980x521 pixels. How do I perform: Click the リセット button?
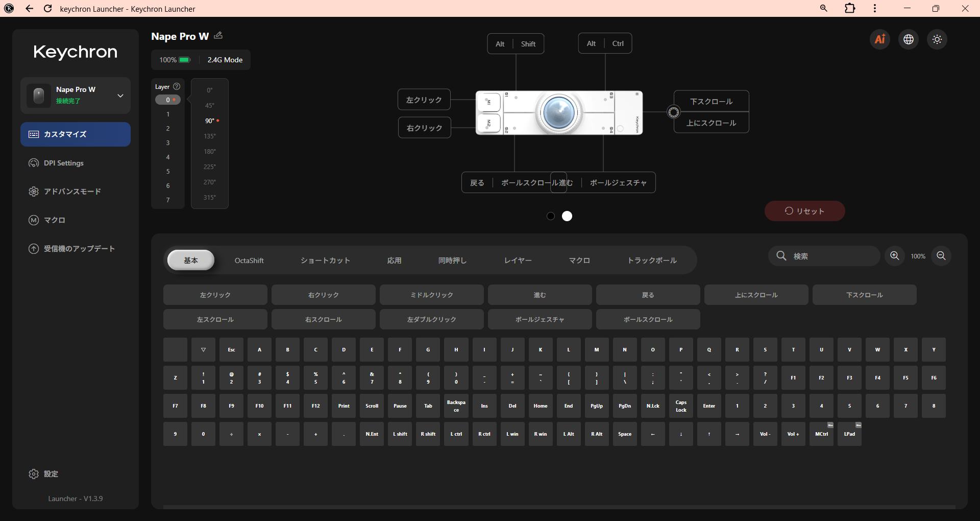(804, 211)
